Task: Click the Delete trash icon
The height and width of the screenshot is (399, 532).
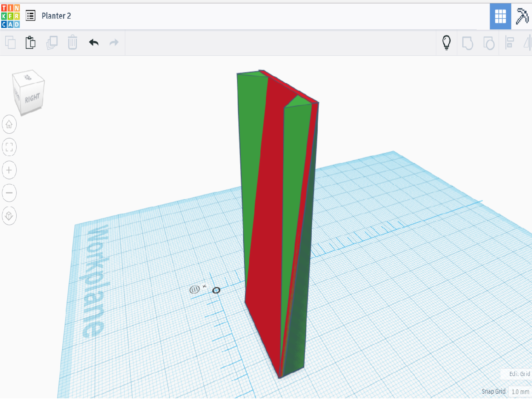Action: (72, 42)
